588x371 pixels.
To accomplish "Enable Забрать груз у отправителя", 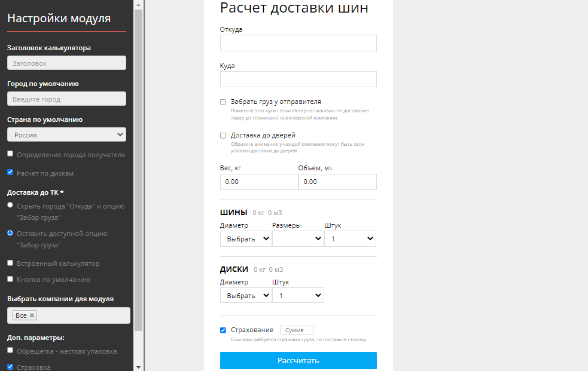I will [x=223, y=102].
